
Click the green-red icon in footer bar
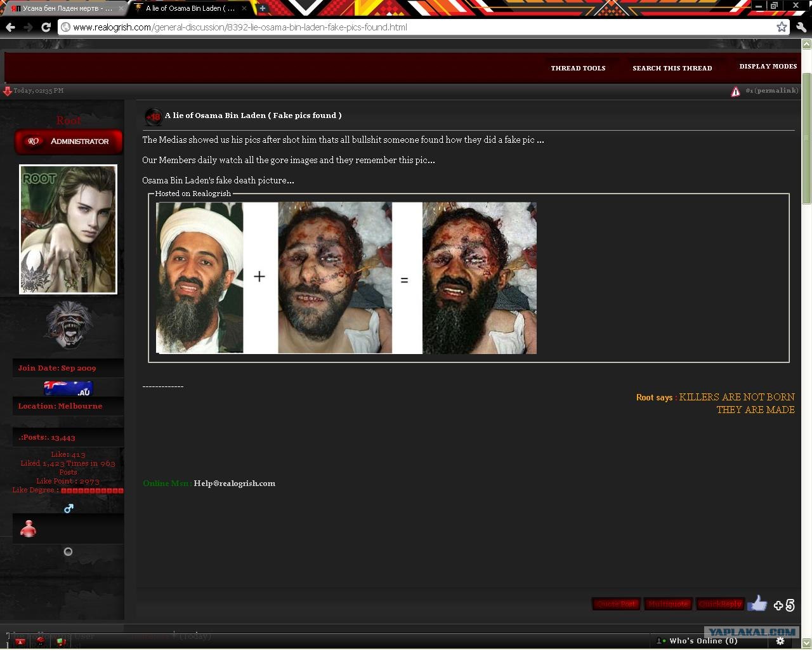click(x=62, y=641)
